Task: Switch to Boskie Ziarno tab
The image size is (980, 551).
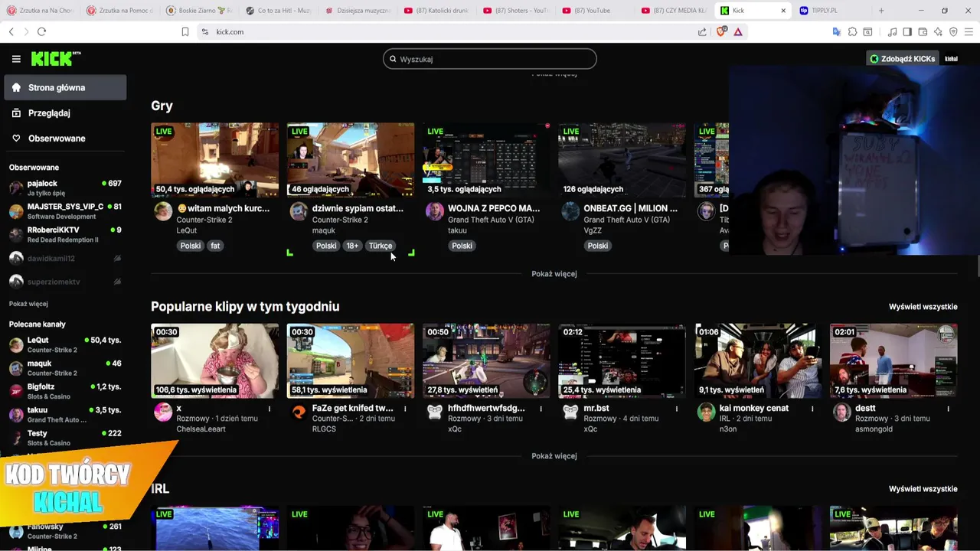Action: click(x=199, y=11)
